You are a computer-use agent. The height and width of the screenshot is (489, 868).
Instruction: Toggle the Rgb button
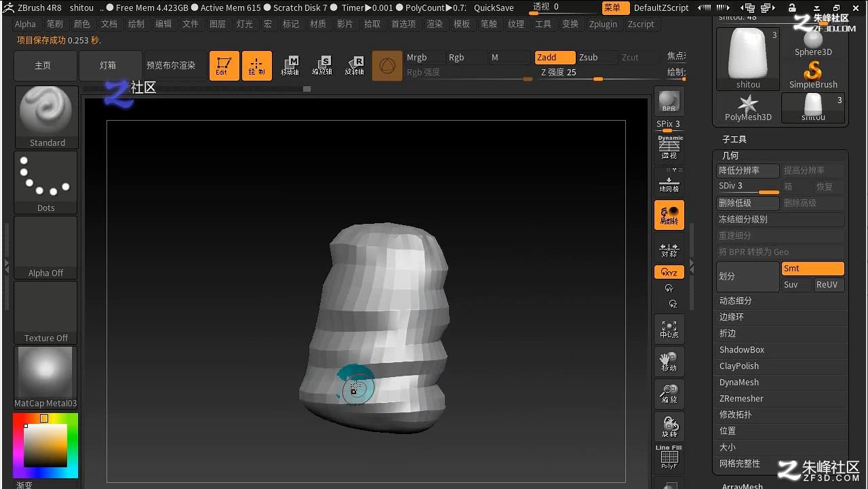[x=467, y=58]
